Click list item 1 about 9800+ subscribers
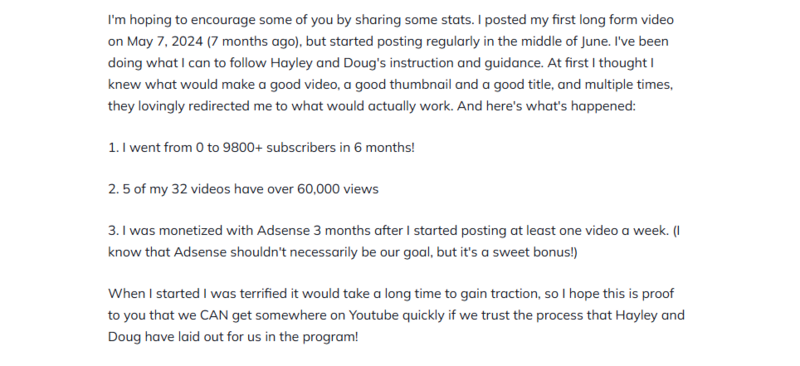800x366 pixels. (x=261, y=148)
